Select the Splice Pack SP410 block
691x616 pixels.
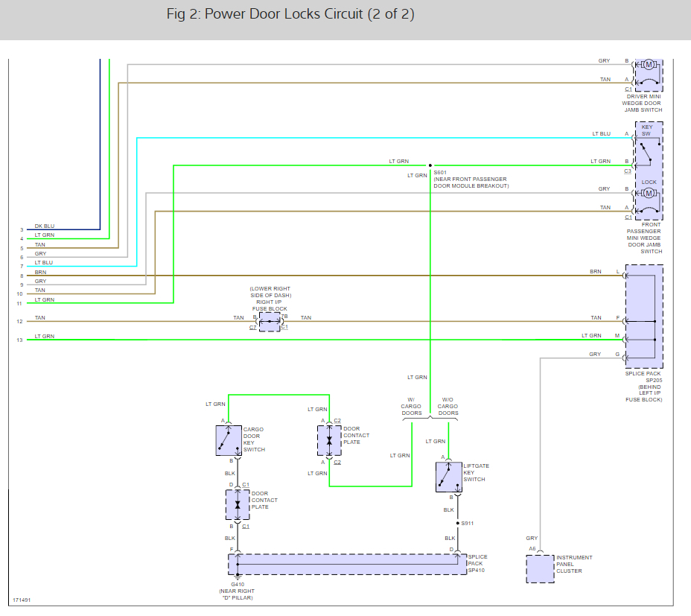coord(346,565)
